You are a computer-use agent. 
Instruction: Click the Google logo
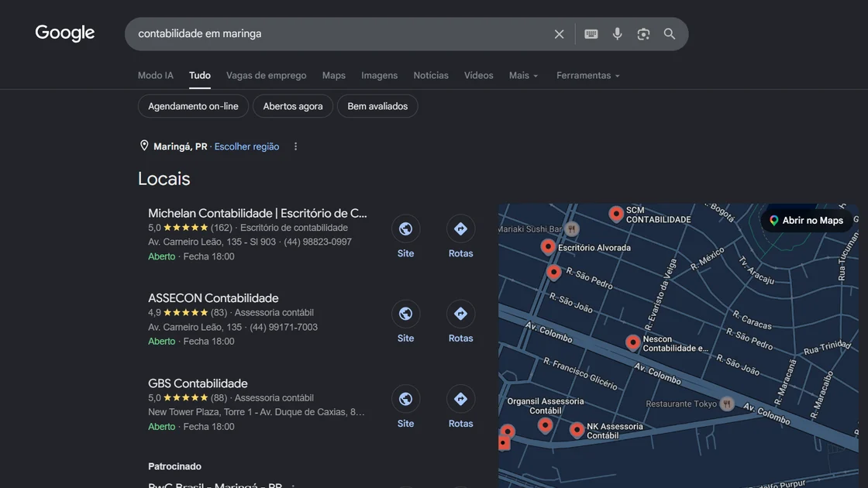65,33
